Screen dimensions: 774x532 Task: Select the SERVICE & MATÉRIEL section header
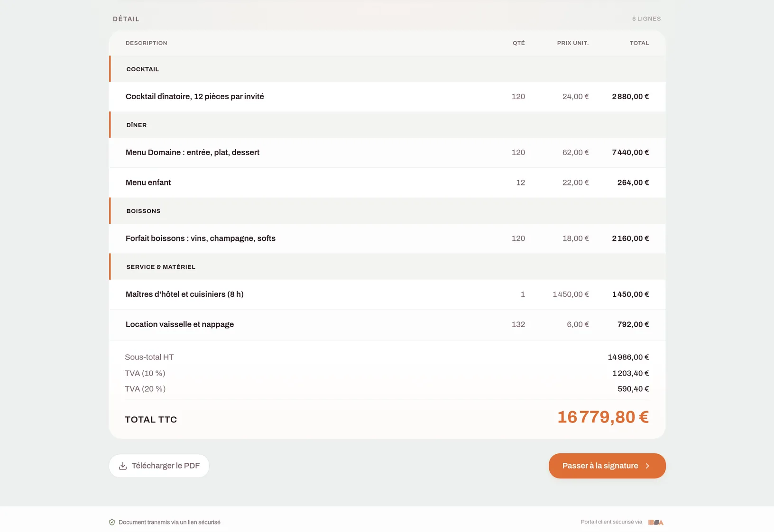(x=387, y=267)
